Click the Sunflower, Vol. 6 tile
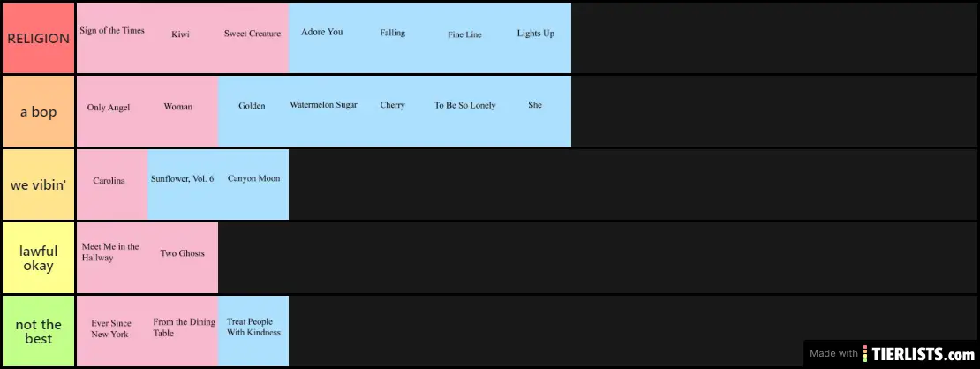Viewport: 980px width, 369px height. tap(182, 184)
